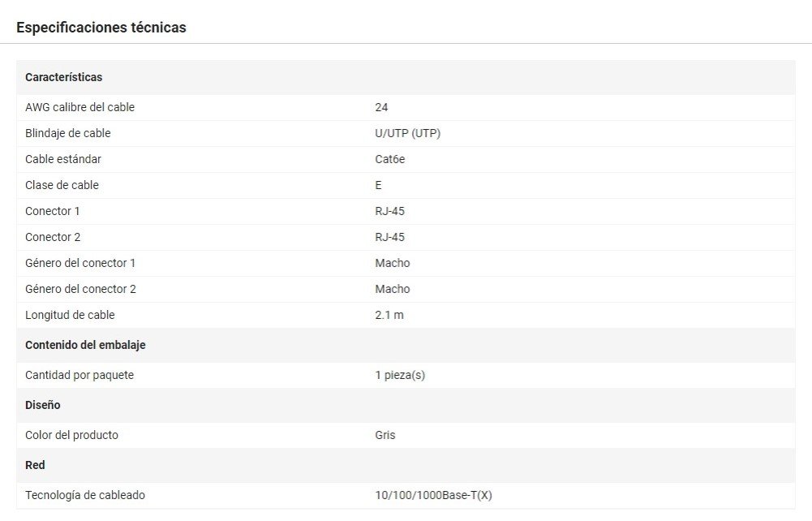Screen dimensions: 812x521
Task: Click the Especificaciones técnicas heading
Action: (x=101, y=28)
